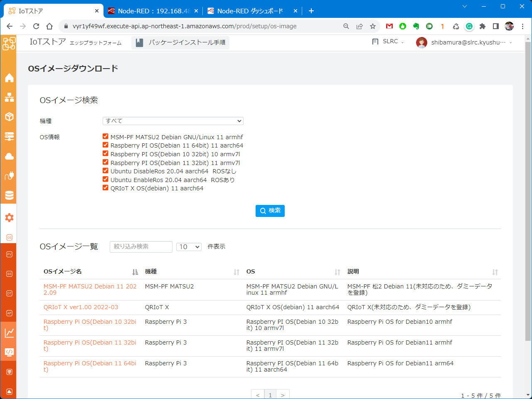Open the home icon in sidebar

point(9,78)
